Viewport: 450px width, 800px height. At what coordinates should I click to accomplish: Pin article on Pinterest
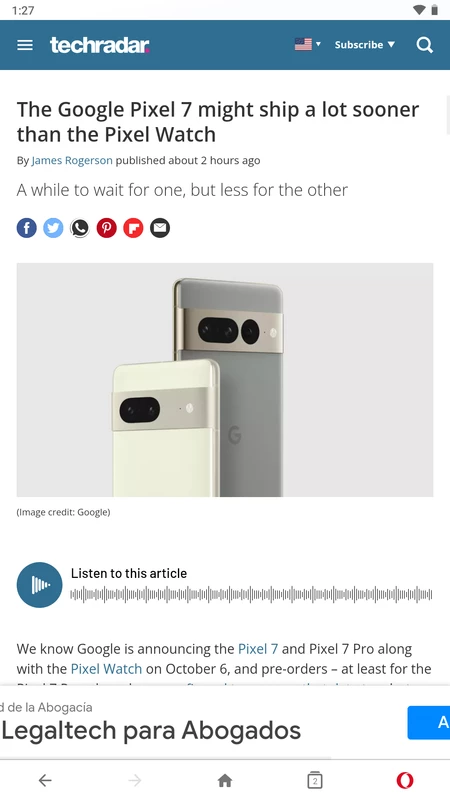coord(107,228)
